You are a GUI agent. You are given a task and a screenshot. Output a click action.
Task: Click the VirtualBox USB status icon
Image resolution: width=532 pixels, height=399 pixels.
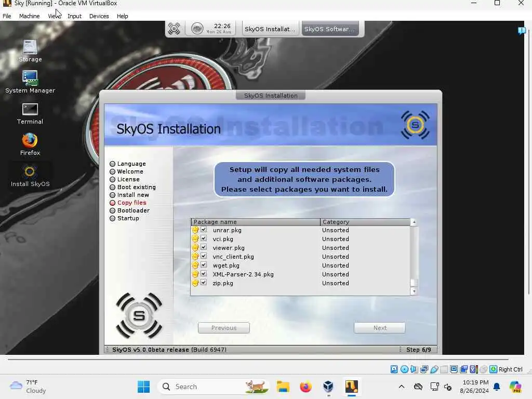coord(434,369)
